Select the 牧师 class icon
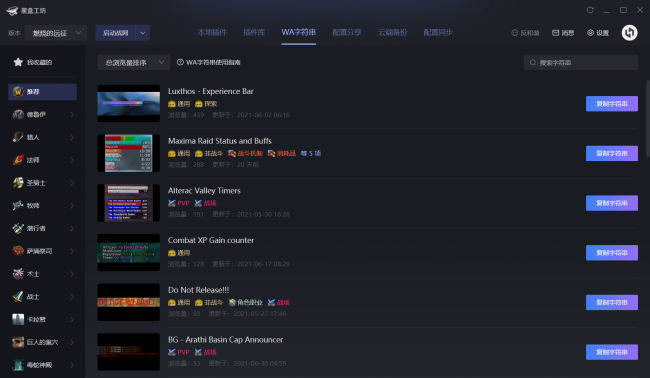Screen dimensions: 650x378 point(18,206)
